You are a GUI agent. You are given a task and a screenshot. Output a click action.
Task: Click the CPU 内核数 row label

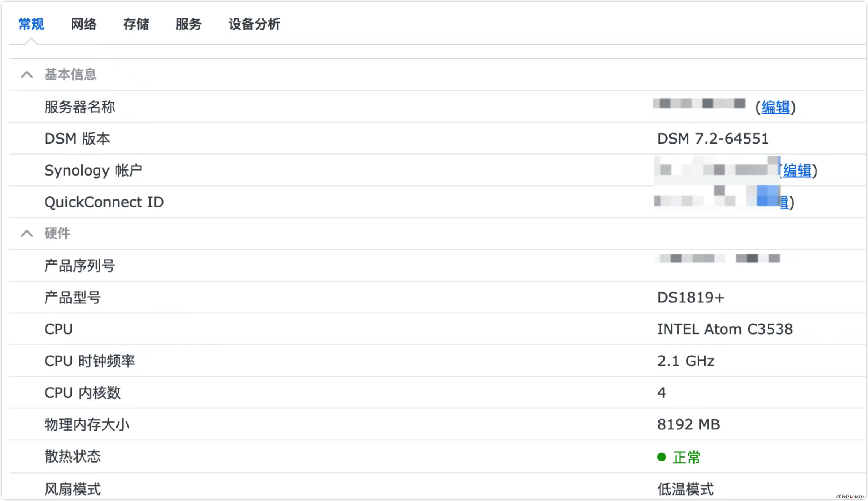point(83,393)
